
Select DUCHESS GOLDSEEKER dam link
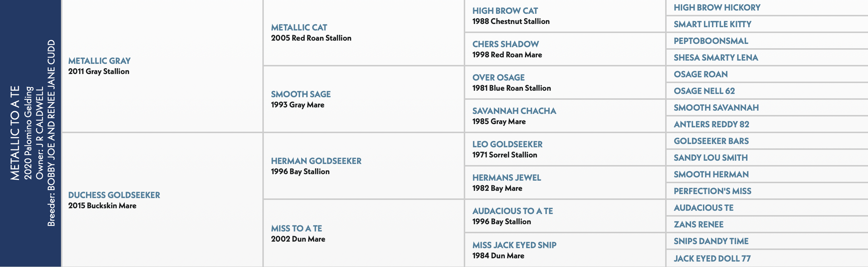(x=114, y=195)
